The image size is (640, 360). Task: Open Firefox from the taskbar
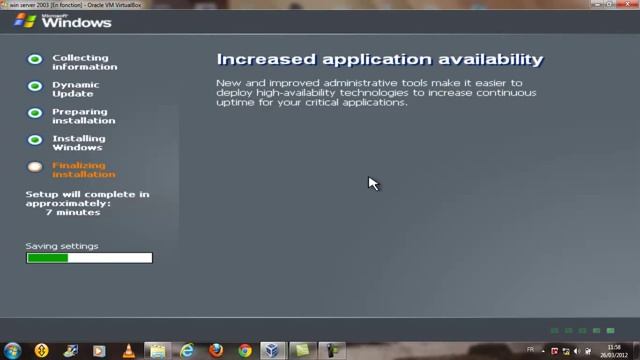coord(216,351)
